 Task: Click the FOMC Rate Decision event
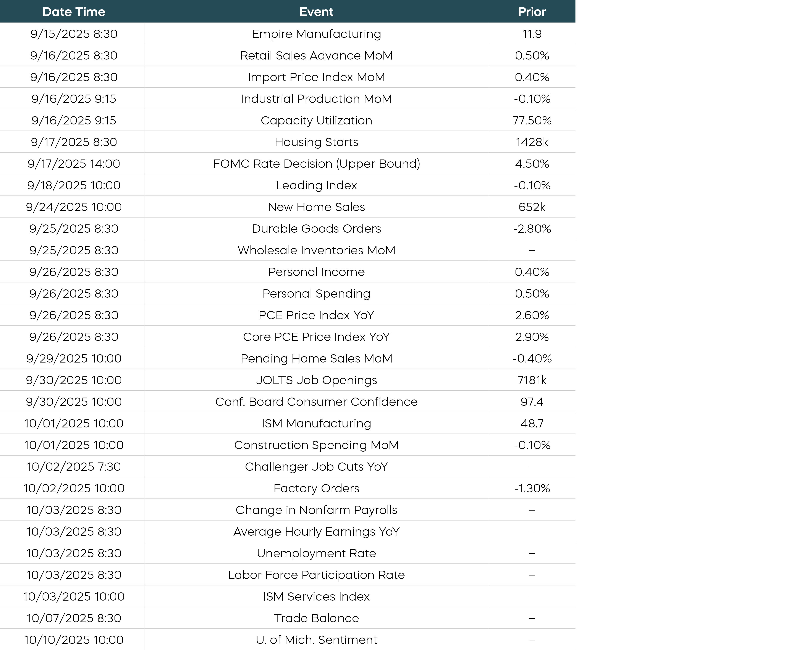point(316,164)
